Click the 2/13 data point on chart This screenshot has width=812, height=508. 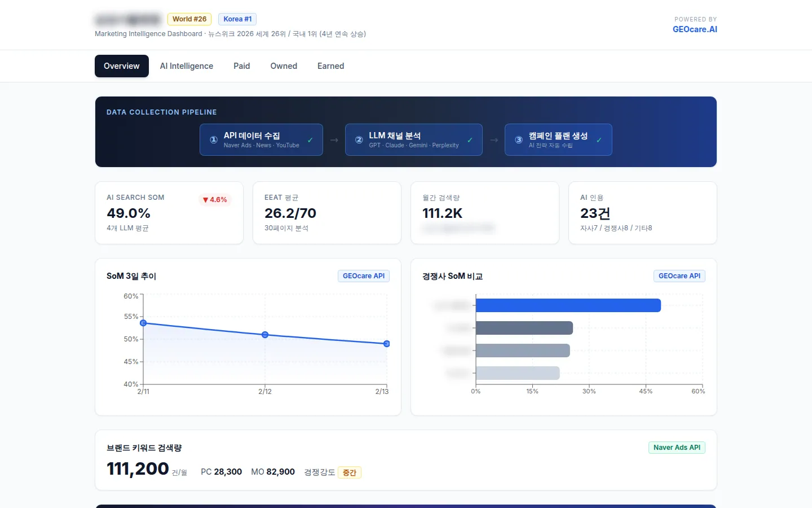coord(387,344)
